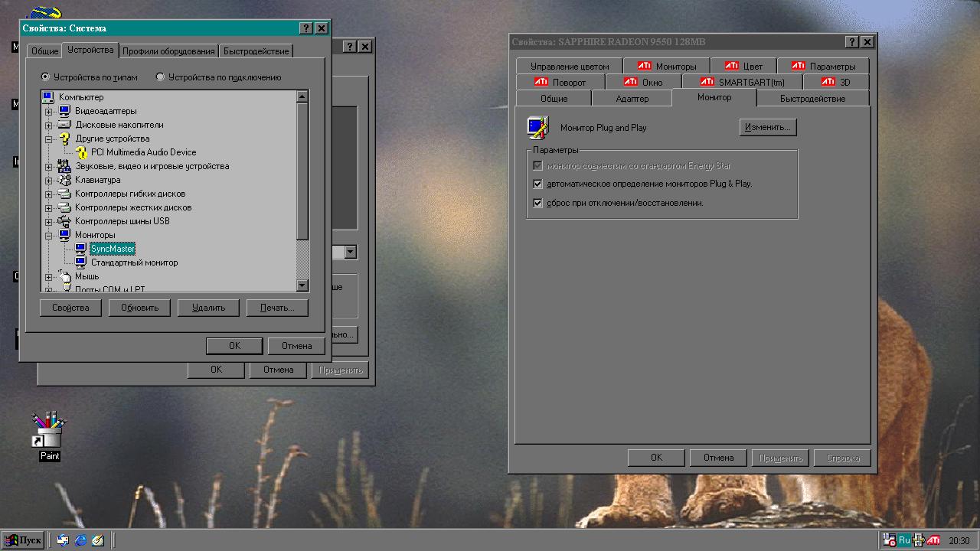Open the Адаптер tab in Radeon properties
Viewport: 980px width, 551px height.
pyautogui.click(x=632, y=99)
